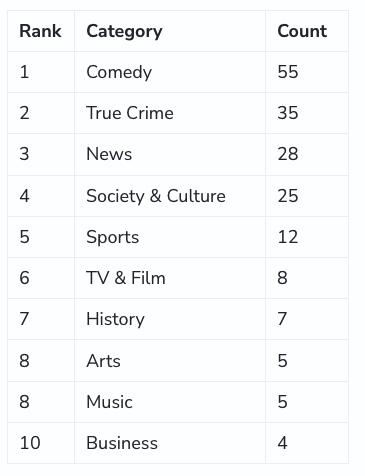Click the count value 12
Screen dimensions: 365x476
point(288,237)
